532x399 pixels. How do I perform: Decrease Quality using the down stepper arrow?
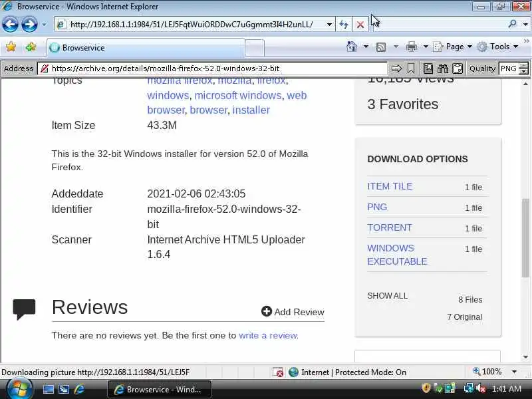pos(524,72)
